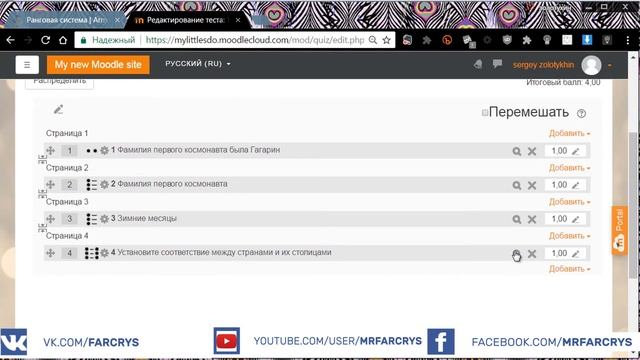
Task: Click the Распределить button
Action: point(60,82)
